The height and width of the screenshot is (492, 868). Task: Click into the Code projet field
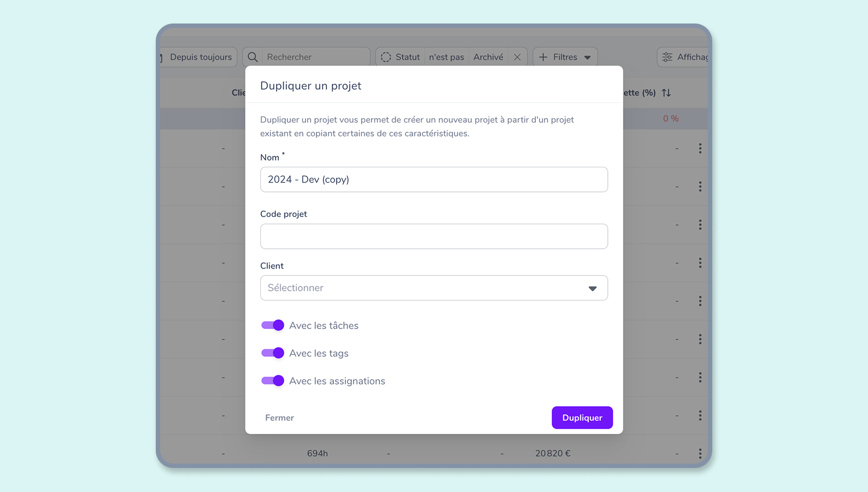[x=433, y=236]
